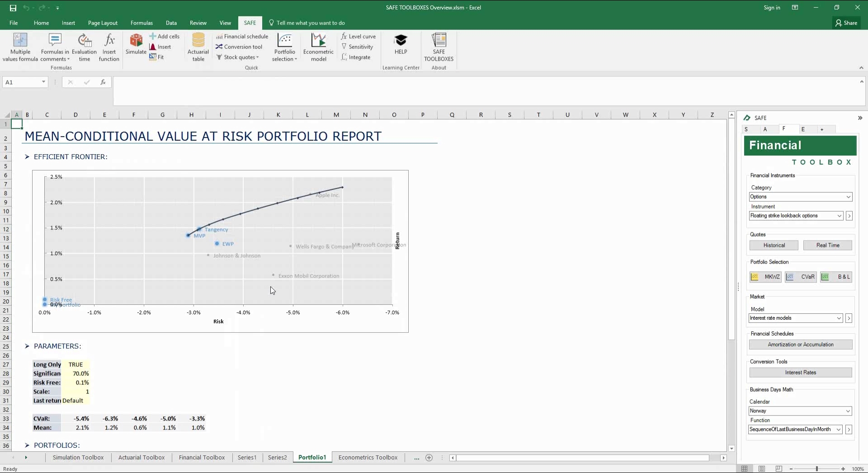The width and height of the screenshot is (868, 473).
Task: Click the Historical quotes button
Action: [774, 245]
